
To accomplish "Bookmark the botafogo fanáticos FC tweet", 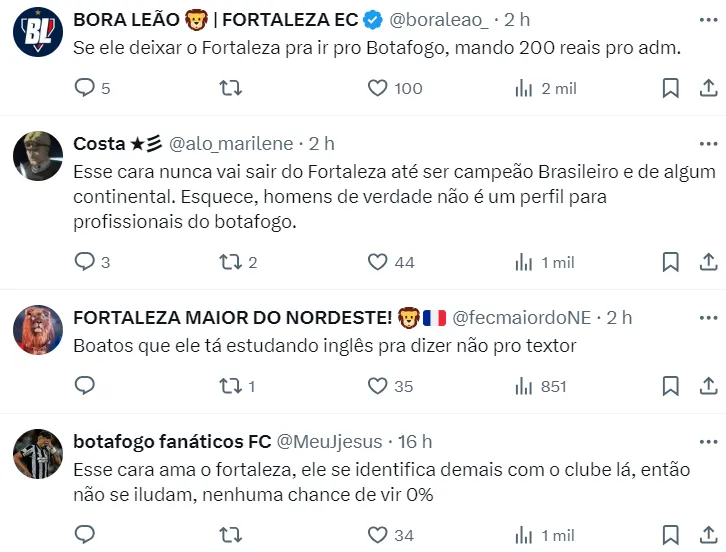I will tap(671, 535).
